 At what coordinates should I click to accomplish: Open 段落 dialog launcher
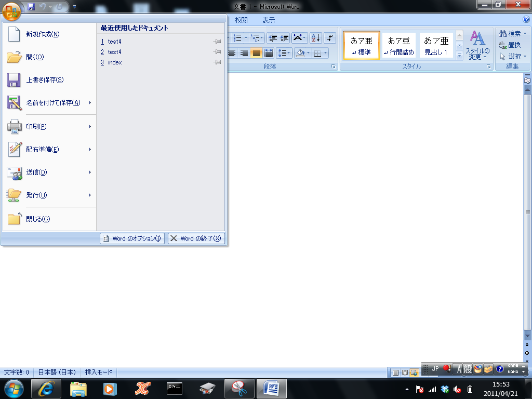(333, 66)
